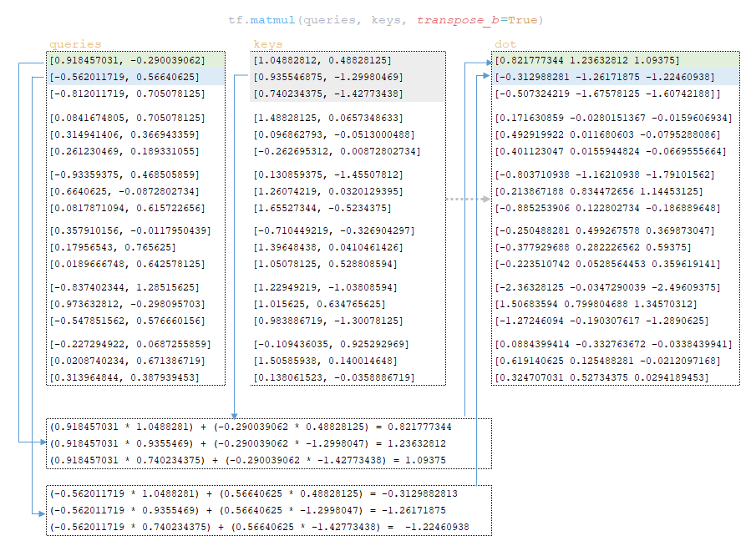The image size is (756, 541).
Task: Click dot row [0.821777344 1.23632812 1.09375]
Action: pyautogui.click(x=587, y=60)
